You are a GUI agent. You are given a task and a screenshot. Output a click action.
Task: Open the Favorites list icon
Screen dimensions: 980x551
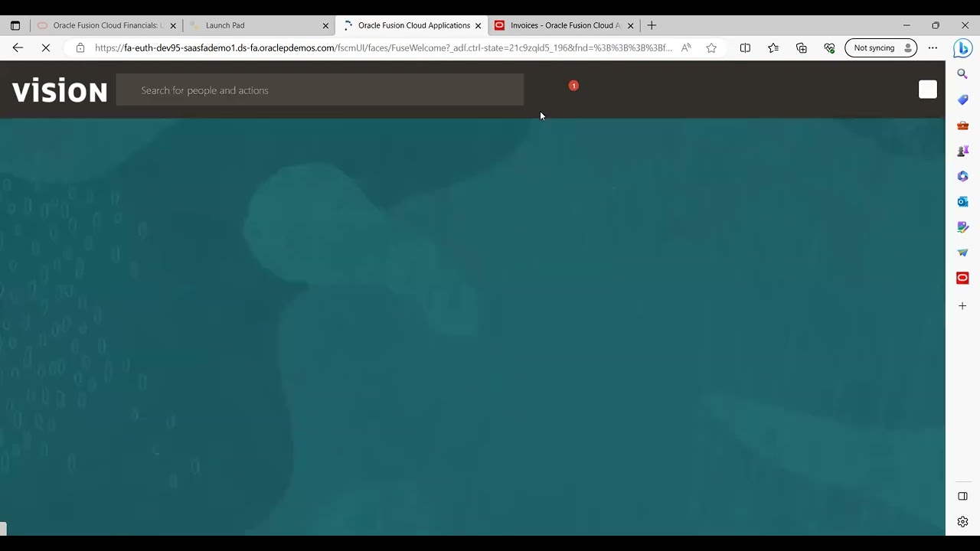tap(773, 47)
